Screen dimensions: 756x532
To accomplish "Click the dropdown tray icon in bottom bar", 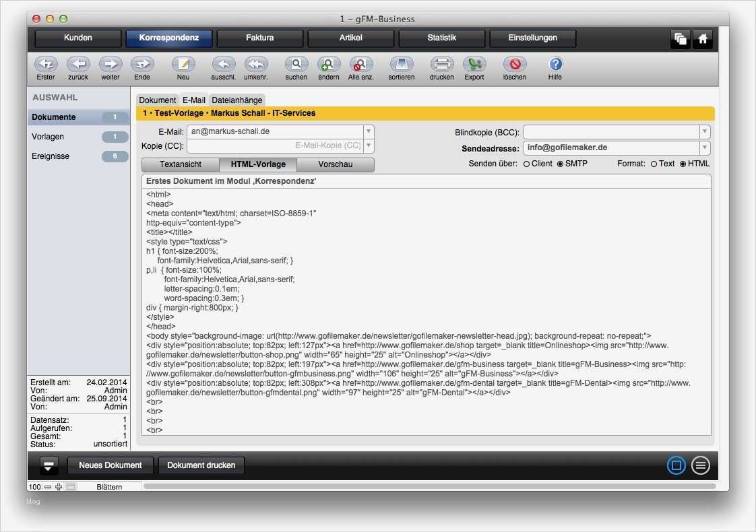I will pyautogui.click(x=49, y=465).
